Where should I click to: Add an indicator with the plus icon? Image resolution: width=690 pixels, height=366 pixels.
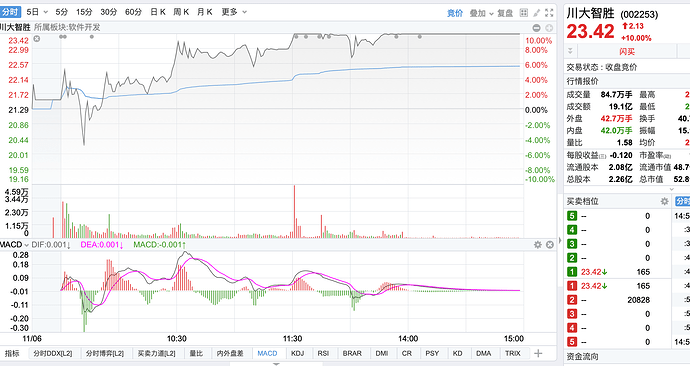[x=538, y=353]
